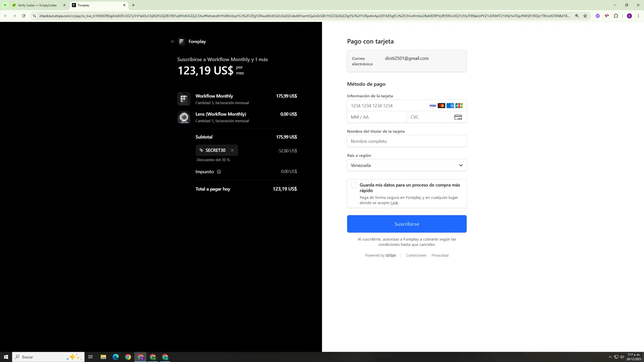Click the tax info icon next to Impuesto
Screen dimensions: 644x362
pyautogui.click(x=219, y=172)
